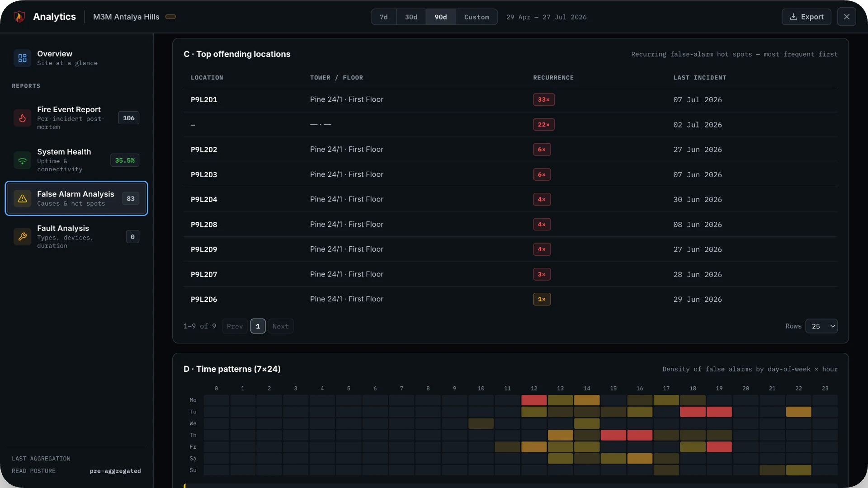Image resolution: width=868 pixels, height=488 pixels.
Task: Click the 106 badge on Fire Event Report
Action: [x=128, y=118]
